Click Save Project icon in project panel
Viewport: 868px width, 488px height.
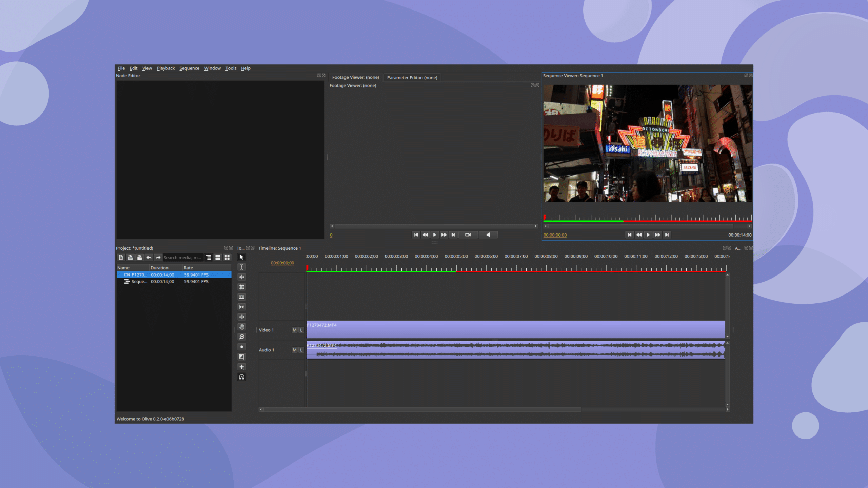pos(139,258)
